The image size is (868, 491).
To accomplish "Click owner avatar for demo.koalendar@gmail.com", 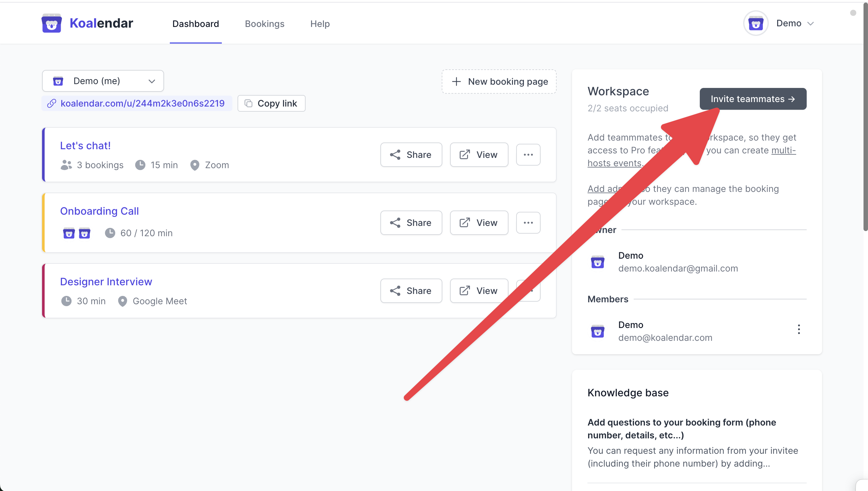I will click(x=597, y=262).
